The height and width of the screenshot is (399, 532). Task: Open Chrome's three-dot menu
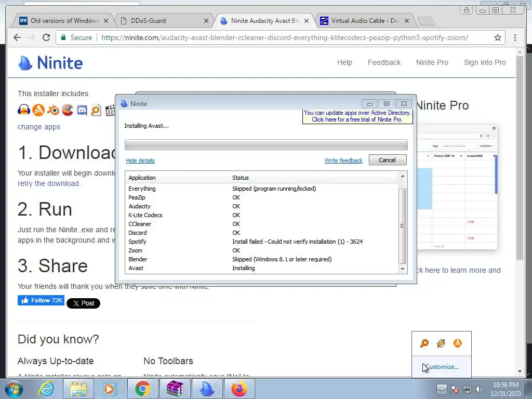[515, 37]
